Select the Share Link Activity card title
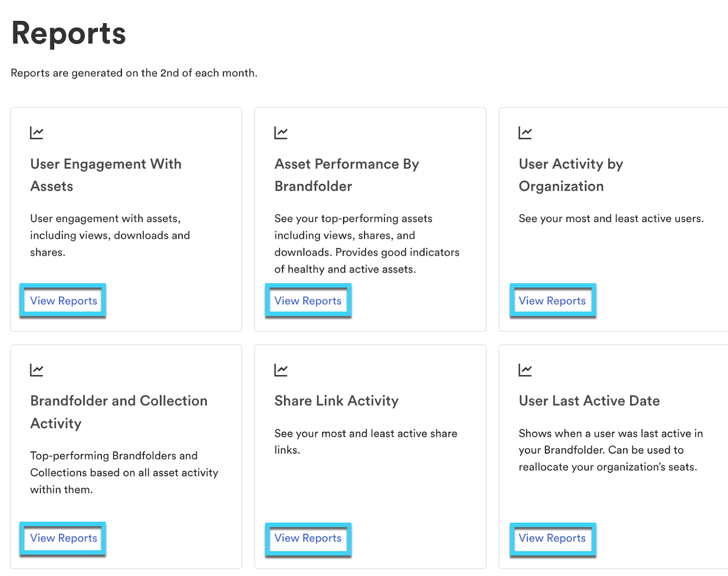The height and width of the screenshot is (576, 728). pos(336,401)
